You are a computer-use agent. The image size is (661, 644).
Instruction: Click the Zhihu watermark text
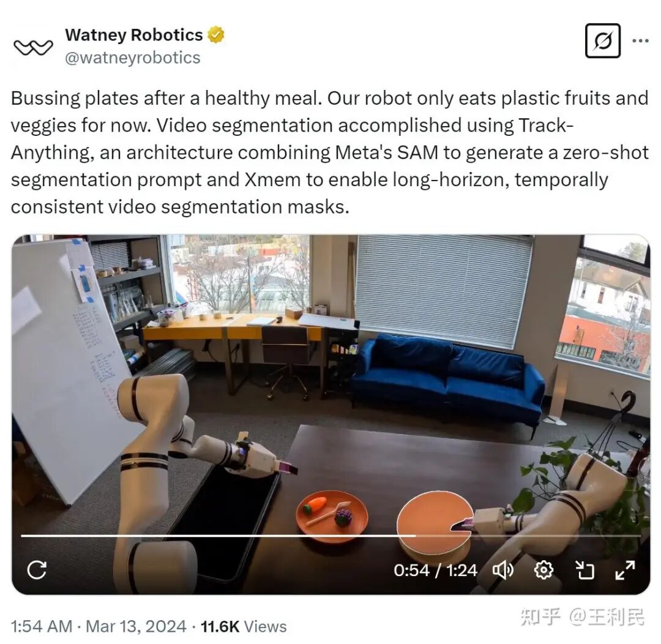click(x=582, y=617)
